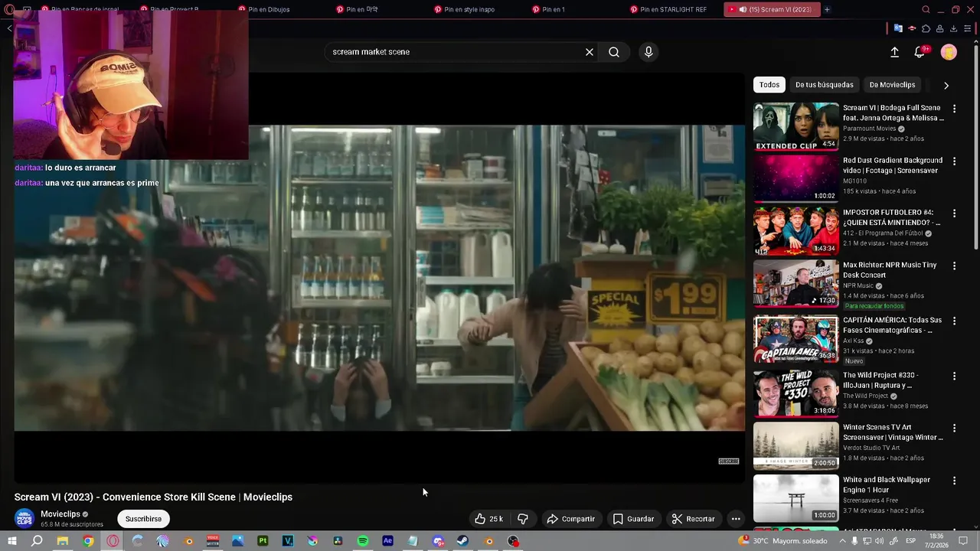Open browser translate page icon

[898, 28]
